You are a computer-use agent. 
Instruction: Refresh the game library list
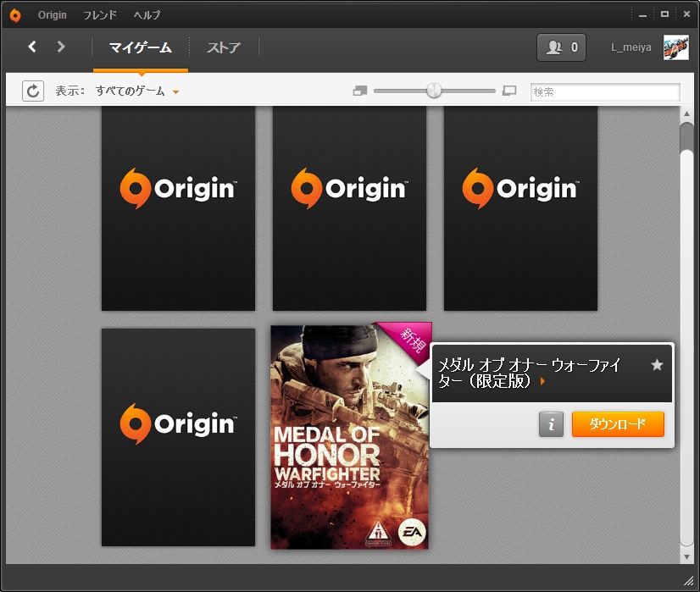pos(33,91)
